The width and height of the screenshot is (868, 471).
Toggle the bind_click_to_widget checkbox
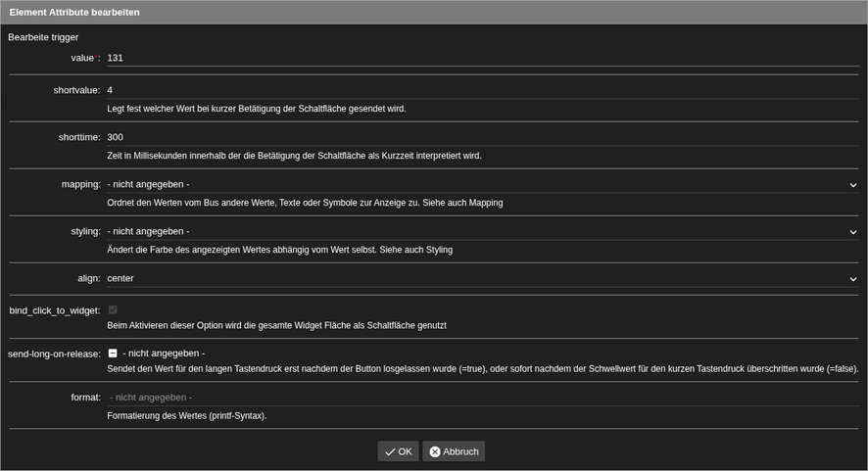point(113,310)
